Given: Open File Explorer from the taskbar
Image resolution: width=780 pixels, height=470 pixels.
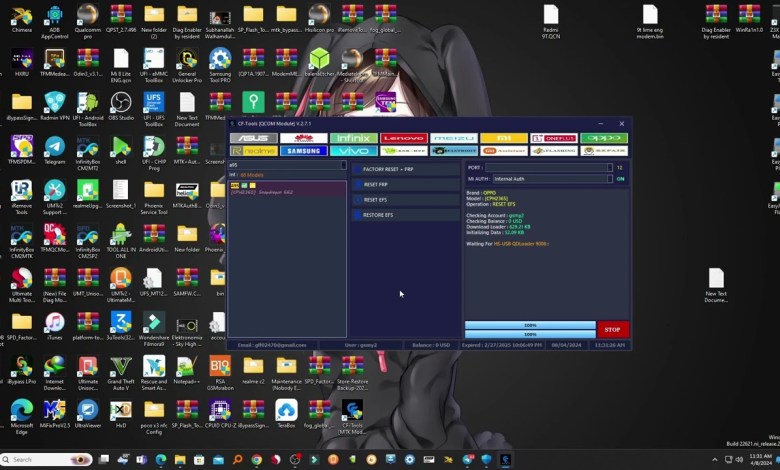Looking at the screenshot, I should tap(180, 460).
